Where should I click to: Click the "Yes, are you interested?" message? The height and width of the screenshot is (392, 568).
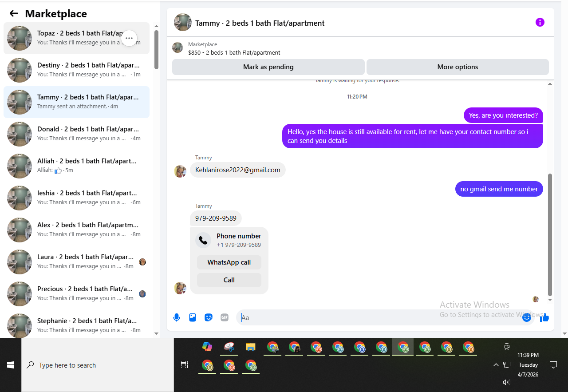pos(503,115)
